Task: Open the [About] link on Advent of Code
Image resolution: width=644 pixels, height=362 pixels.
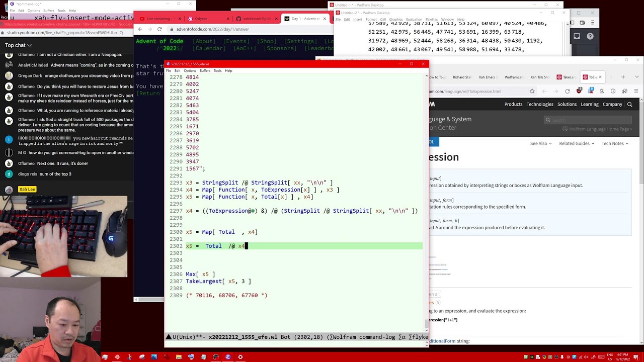Action: click(204, 41)
